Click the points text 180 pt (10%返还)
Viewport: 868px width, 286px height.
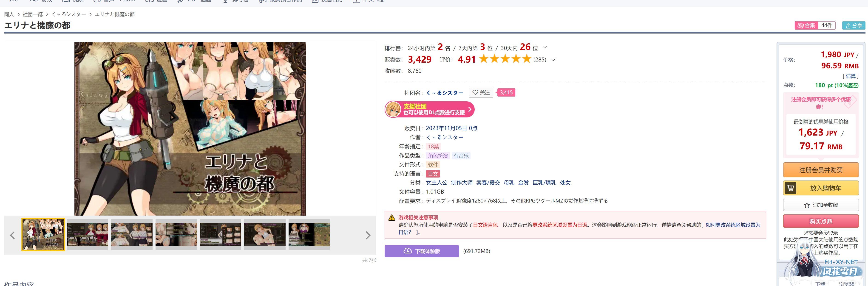[x=837, y=85]
